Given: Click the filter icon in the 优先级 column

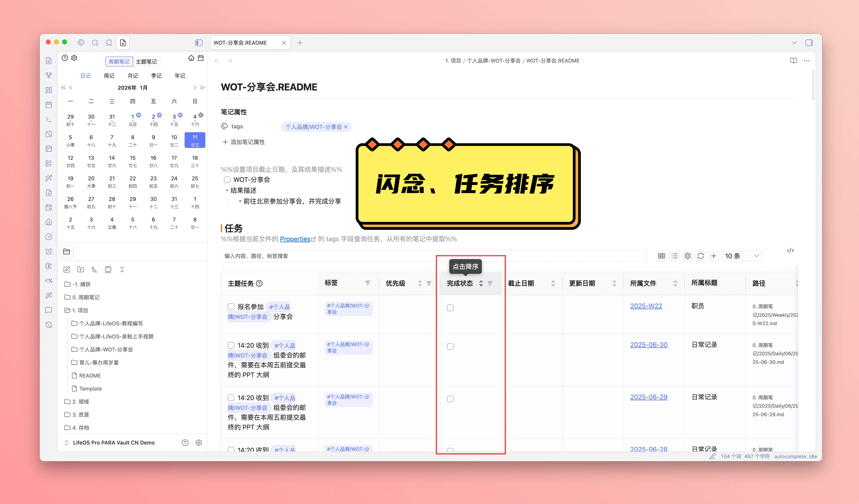Looking at the screenshot, I should [x=429, y=283].
